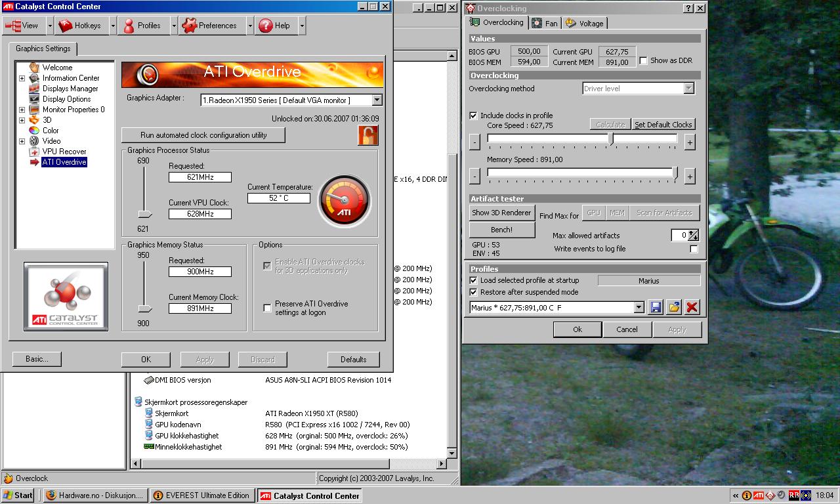The image size is (840, 504).
Task: Switch to the Voltage tab
Action: point(585,24)
